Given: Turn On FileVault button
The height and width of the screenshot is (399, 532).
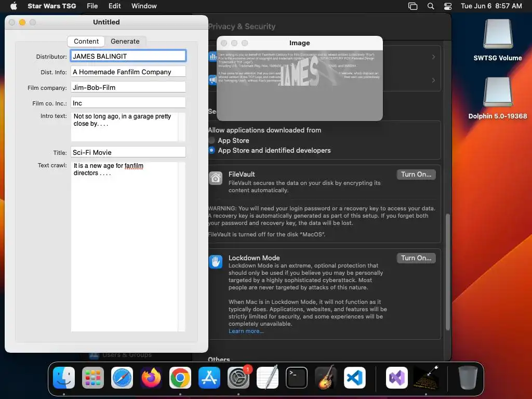Looking at the screenshot, I should point(416,175).
